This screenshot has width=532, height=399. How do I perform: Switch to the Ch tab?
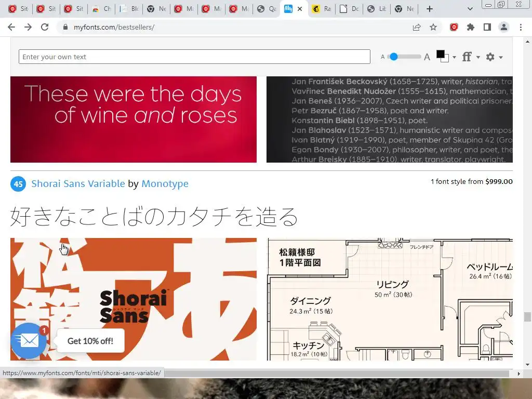coord(102,9)
